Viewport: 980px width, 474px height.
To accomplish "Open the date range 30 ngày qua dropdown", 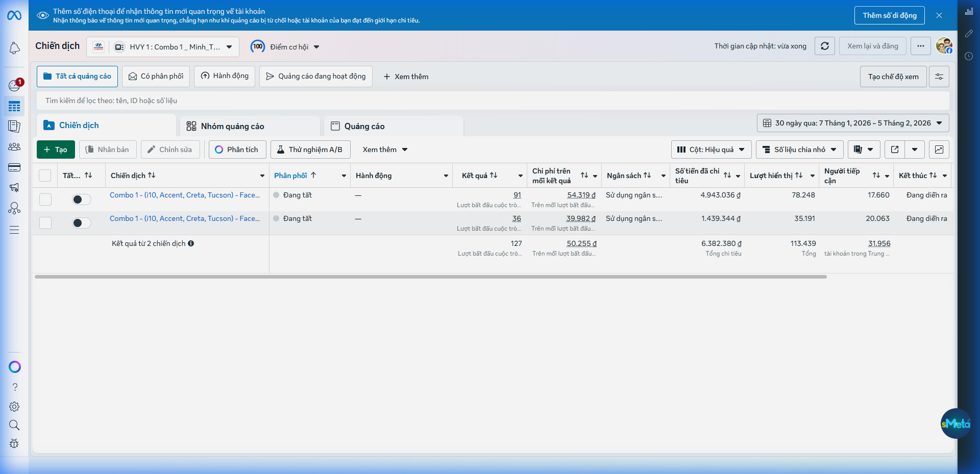I will coord(852,123).
